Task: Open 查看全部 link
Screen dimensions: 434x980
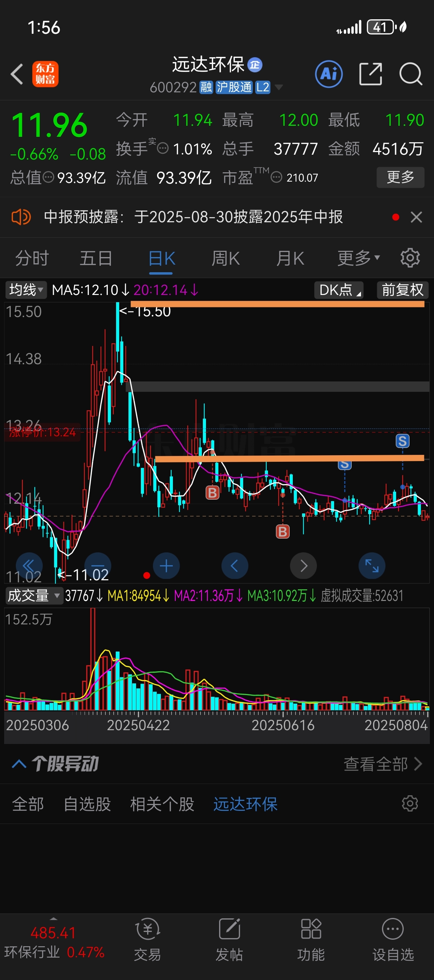Action: pyautogui.click(x=383, y=764)
